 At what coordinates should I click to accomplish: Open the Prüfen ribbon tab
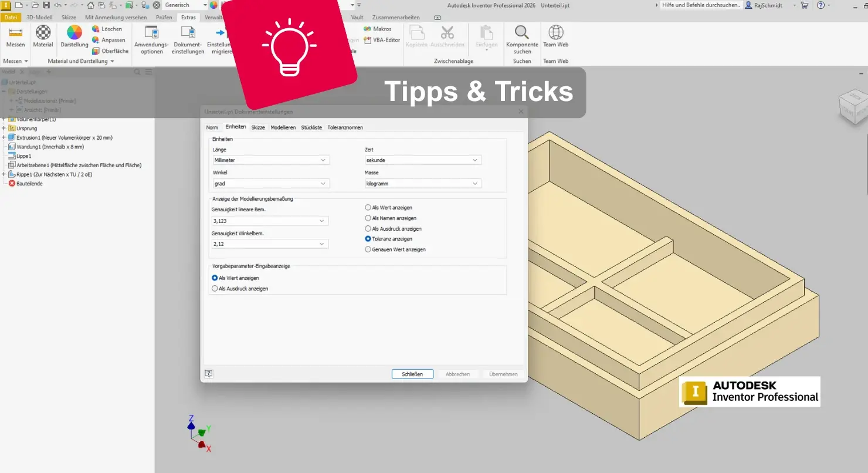point(164,18)
